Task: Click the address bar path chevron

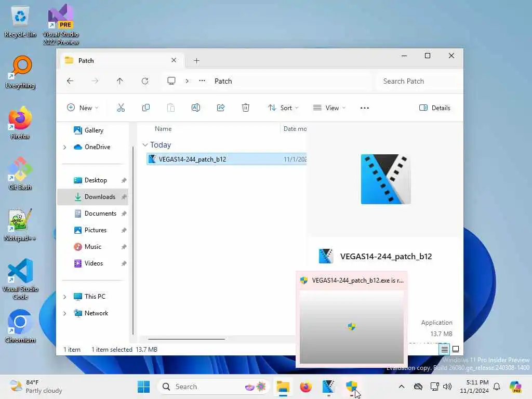Action: (187, 81)
